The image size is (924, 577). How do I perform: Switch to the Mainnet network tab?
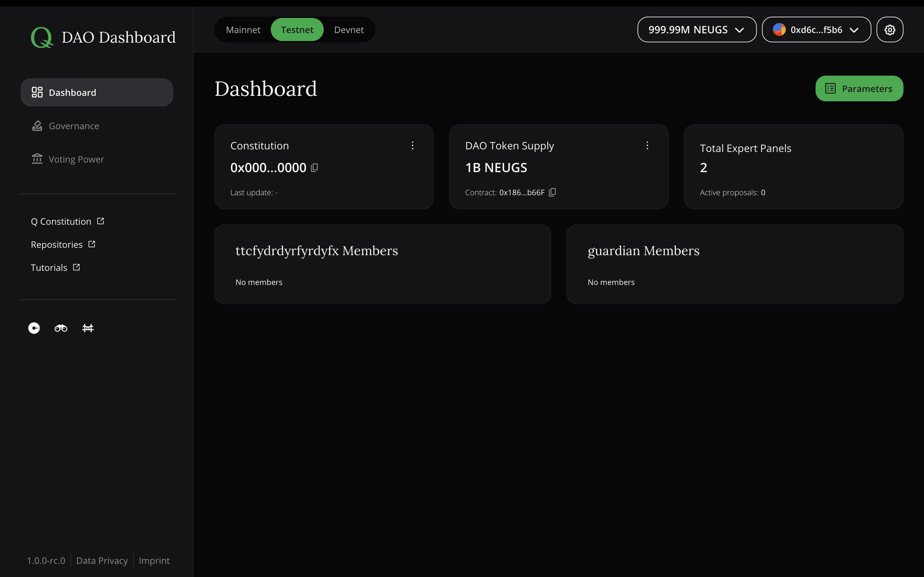[243, 29]
